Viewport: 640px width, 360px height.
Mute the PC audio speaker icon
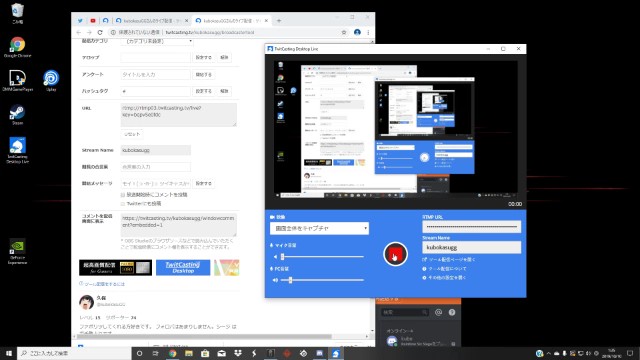(275, 280)
